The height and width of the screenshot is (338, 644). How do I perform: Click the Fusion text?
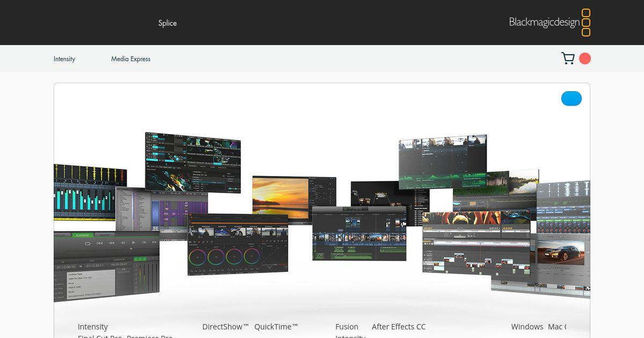(347, 326)
